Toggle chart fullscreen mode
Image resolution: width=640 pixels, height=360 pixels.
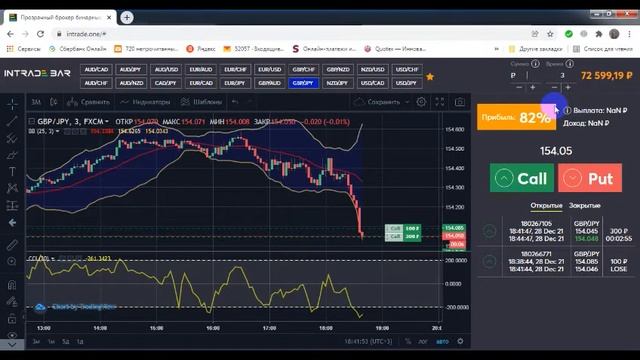tap(440, 102)
